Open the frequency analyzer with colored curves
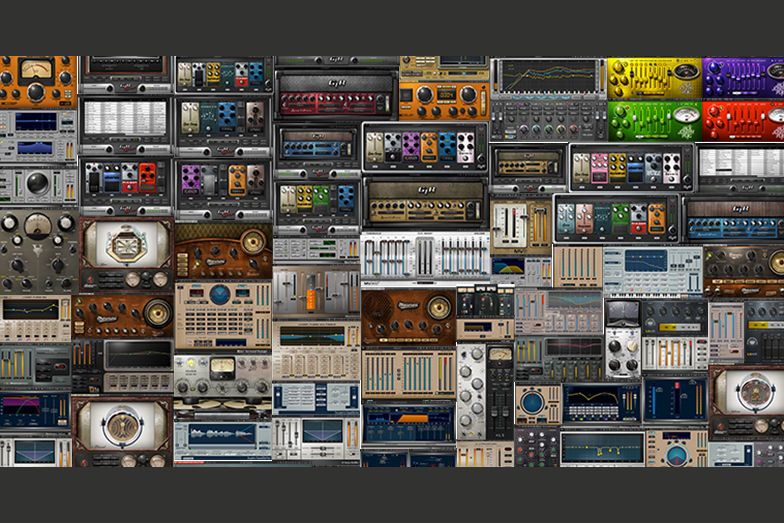The width and height of the screenshot is (784, 523). click(x=547, y=77)
